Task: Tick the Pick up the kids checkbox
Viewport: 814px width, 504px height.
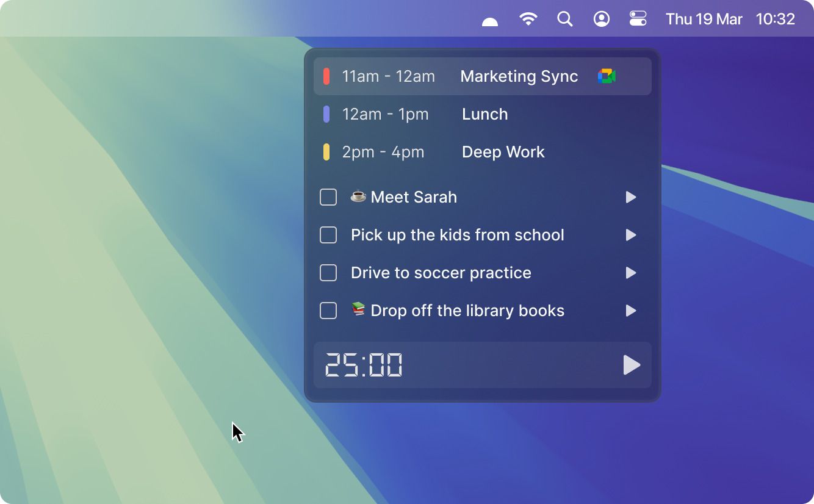Action: pyautogui.click(x=328, y=235)
